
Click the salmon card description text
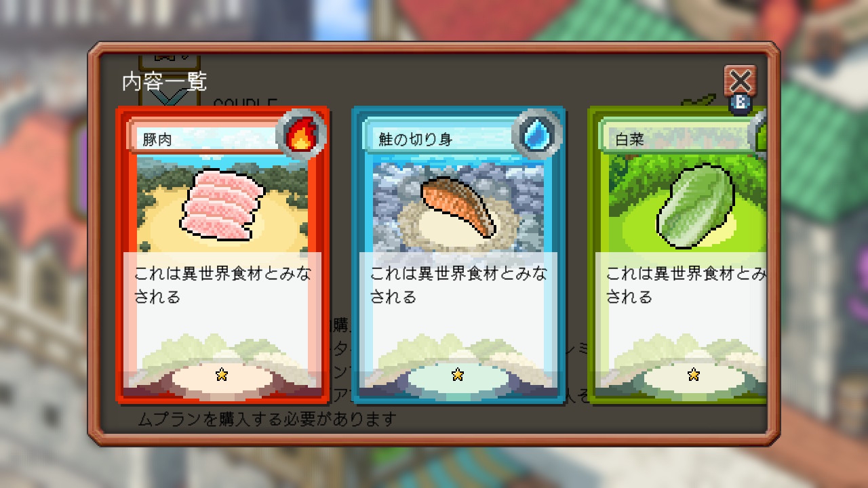coord(458,285)
